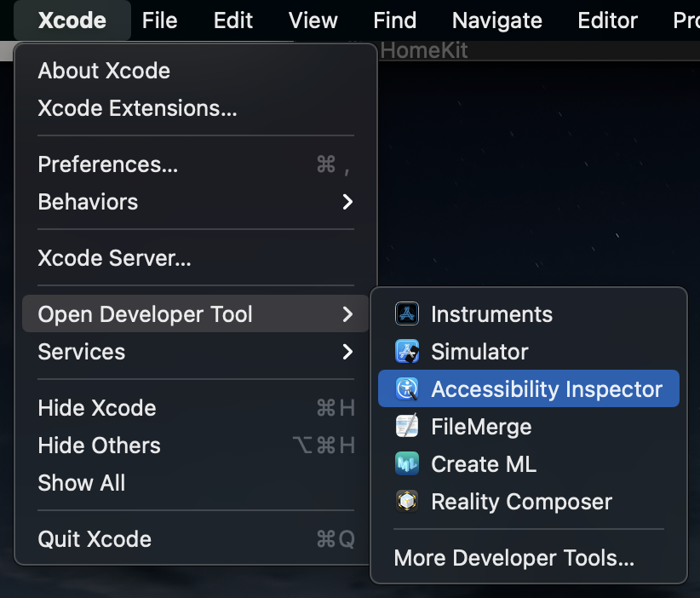This screenshot has height=598, width=700.
Task: Open More Developer Tools link
Action: tap(514, 559)
